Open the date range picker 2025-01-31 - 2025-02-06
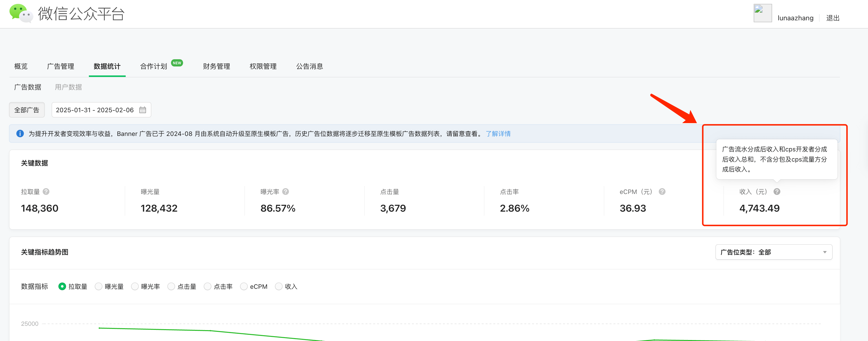The height and width of the screenshot is (341, 868). tap(101, 110)
